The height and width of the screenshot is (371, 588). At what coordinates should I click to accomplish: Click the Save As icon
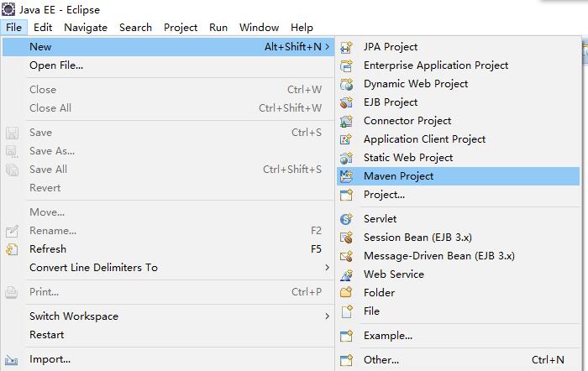12,151
